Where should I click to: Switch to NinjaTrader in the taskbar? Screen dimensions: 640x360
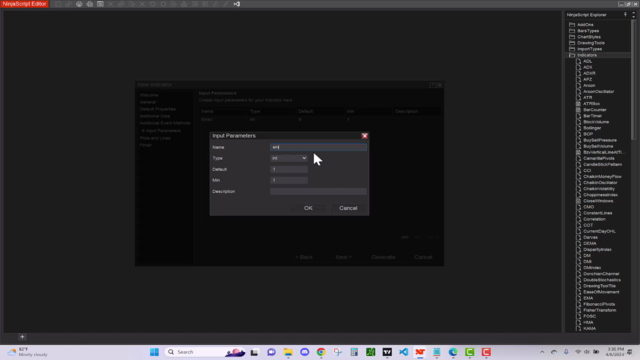[420, 352]
